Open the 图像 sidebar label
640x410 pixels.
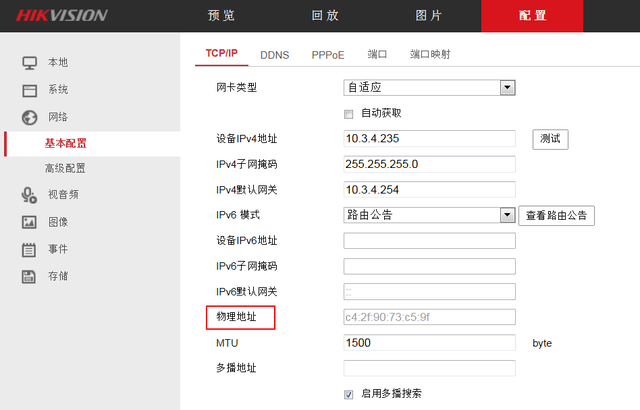pyautogui.click(x=58, y=222)
